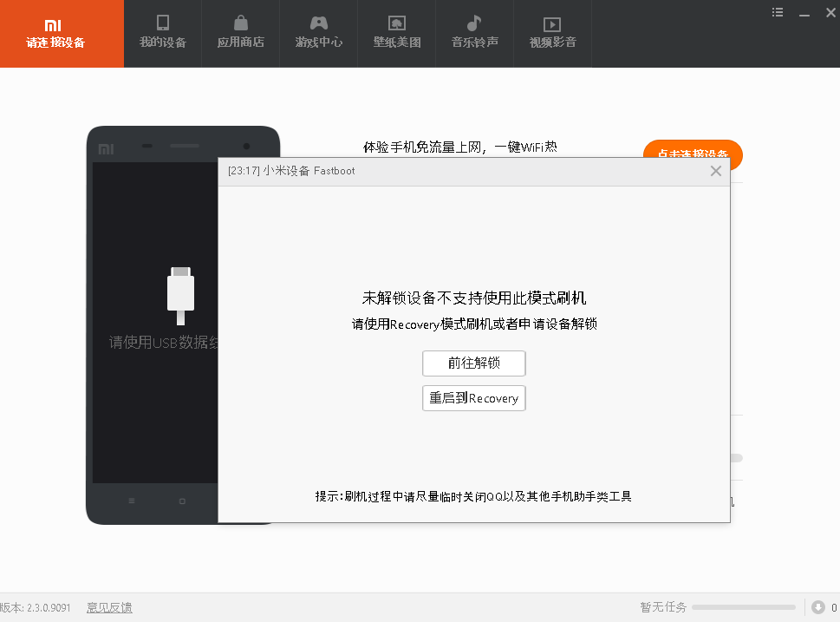This screenshot has width=840, height=622.
Task: Click the Mi logo connect-device tab
Action: point(54,33)
